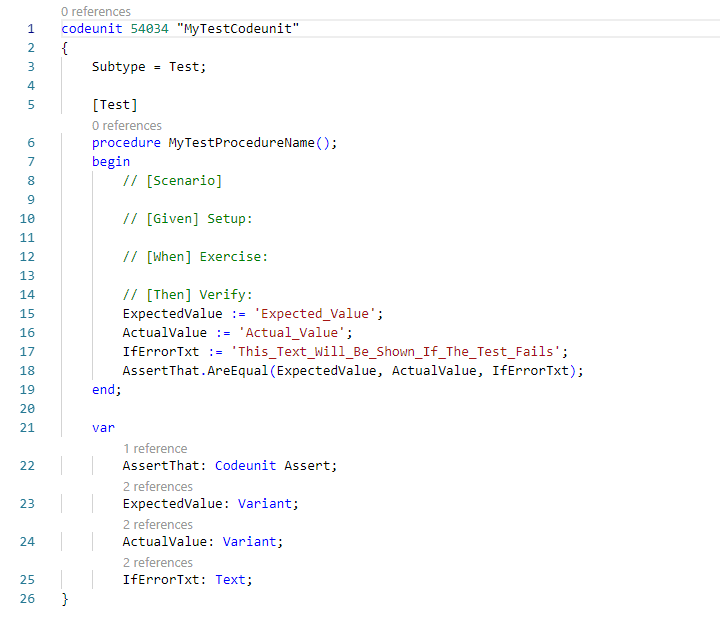Select the codeunit ID 54034
Image resolution: width=720 pixels, height=632 pixels.
tap(150, 29)
